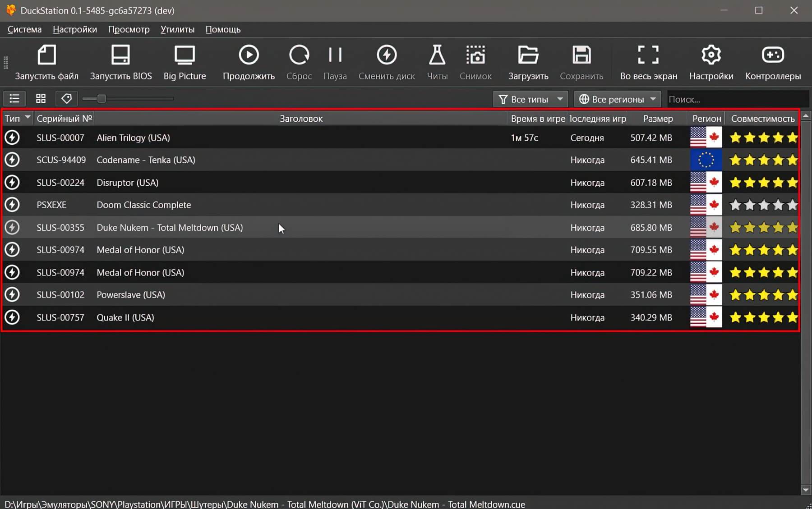Select Quake II (USA) title
The image size is (812, 509).
pos(125,317)
